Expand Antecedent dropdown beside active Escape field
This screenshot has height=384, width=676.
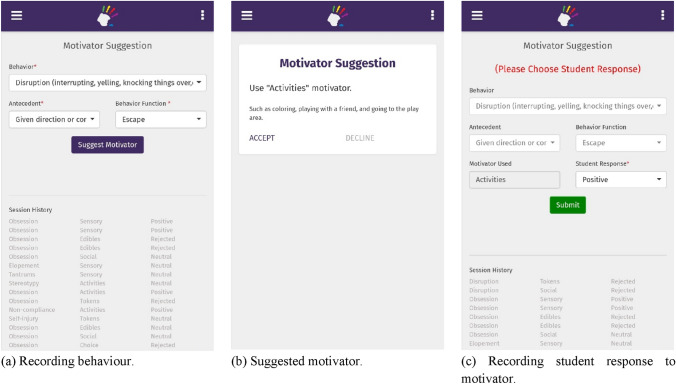(54, 119)
